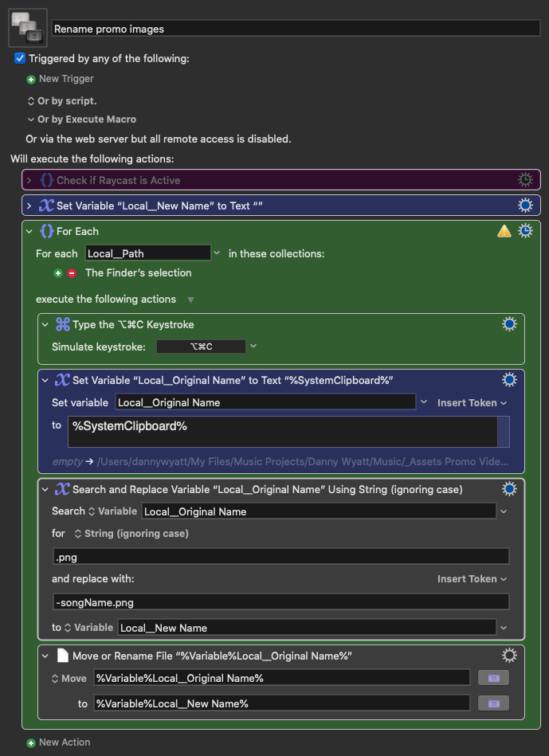Open gear menu of the Type Keystroke action
The image size is (549, 756).
coord(509,324)
